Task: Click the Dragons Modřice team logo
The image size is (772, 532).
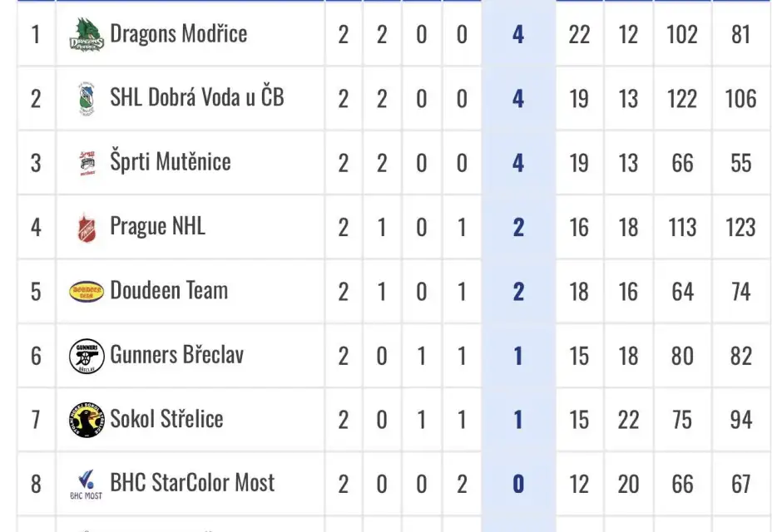Action: coord(87,35)
